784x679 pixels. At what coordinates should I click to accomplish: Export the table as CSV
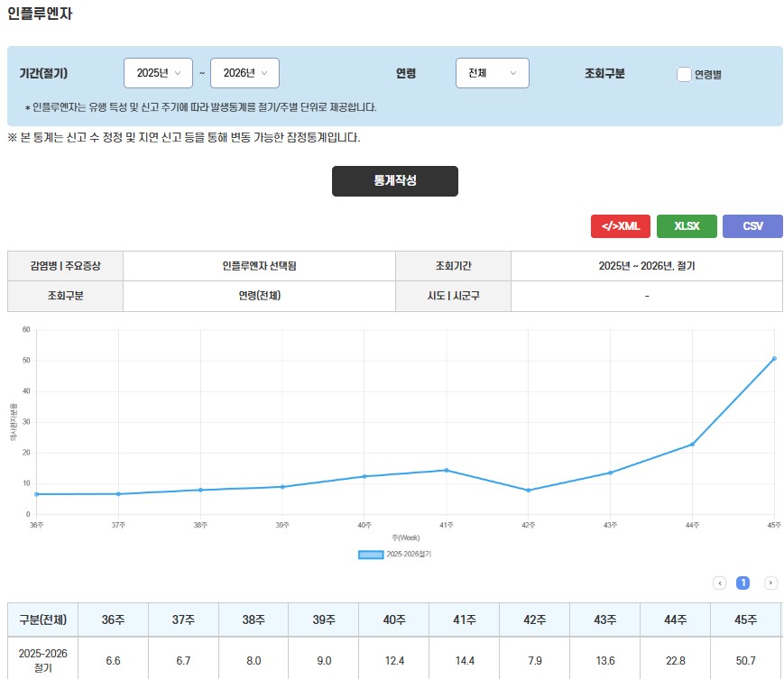coord(752,226)
